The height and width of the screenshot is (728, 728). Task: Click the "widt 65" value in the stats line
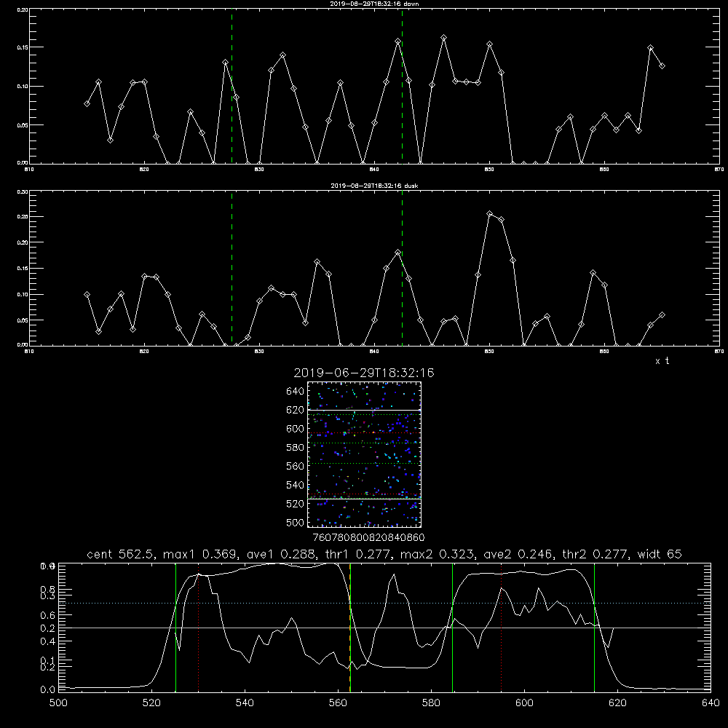(x=660, y=554)
